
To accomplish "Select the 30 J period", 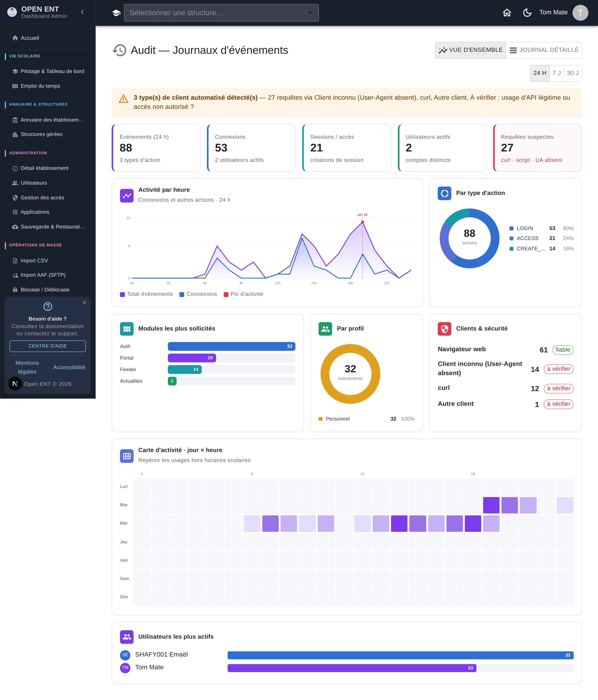I will coord(573,73).
